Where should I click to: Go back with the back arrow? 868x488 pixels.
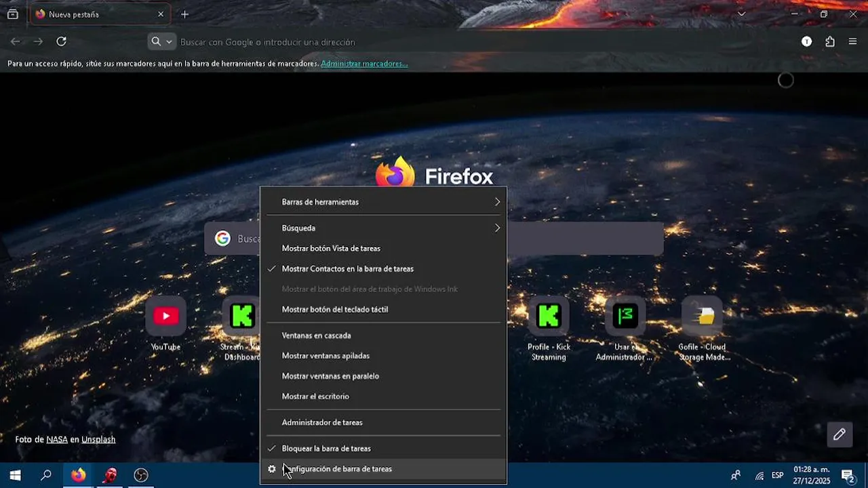pyautogui.click(x=15, y=41)
